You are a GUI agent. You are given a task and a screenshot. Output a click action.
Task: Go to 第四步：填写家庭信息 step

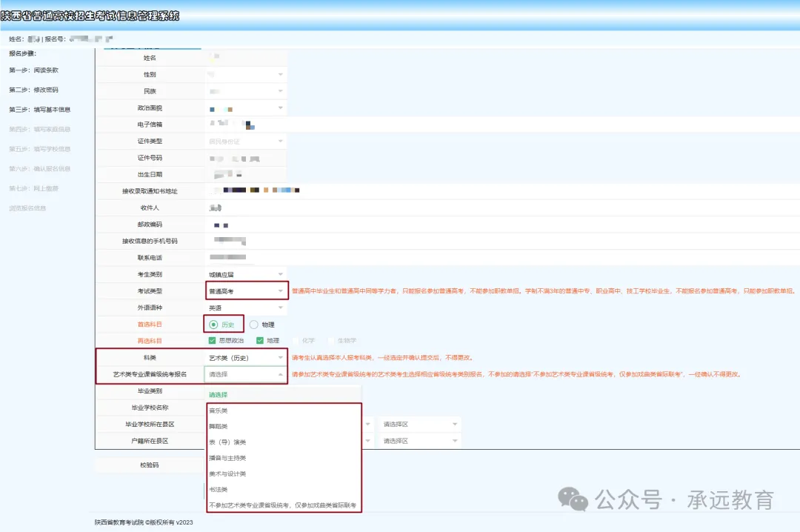click(40, 129)
